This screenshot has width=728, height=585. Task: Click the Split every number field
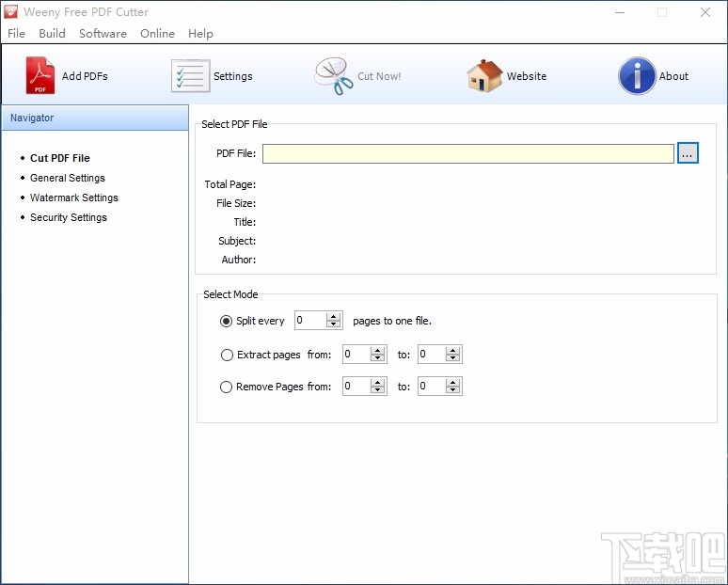(x=310, y=321)
